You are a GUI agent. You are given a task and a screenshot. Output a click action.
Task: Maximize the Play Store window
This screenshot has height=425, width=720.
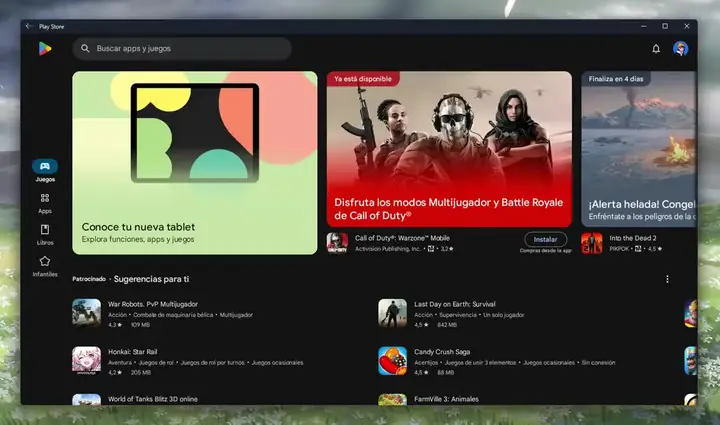click(x=665, y=26)
